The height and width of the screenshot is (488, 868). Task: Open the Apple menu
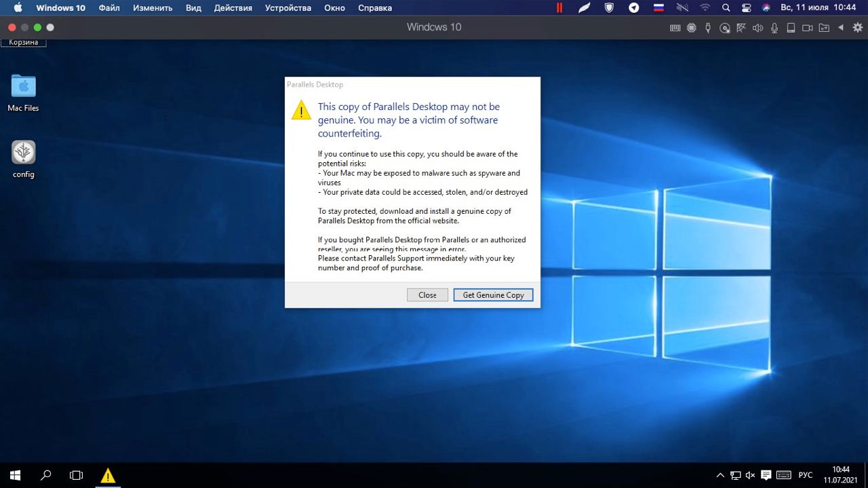pyautogui.click(x=18, y=8)
